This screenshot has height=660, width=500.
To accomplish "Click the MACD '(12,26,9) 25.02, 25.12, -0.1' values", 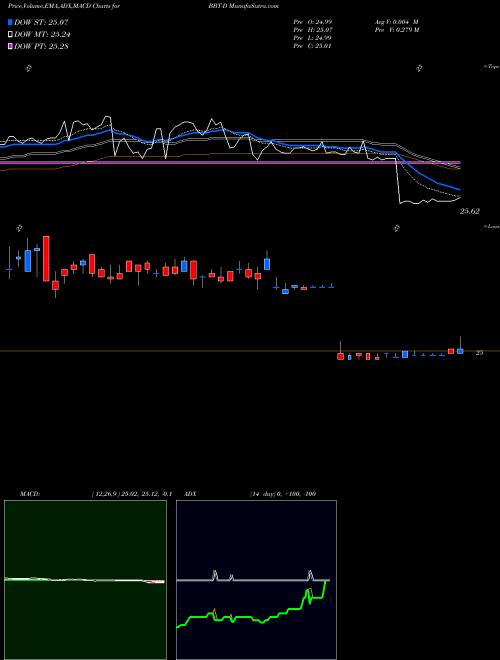I will pos(131,494).
